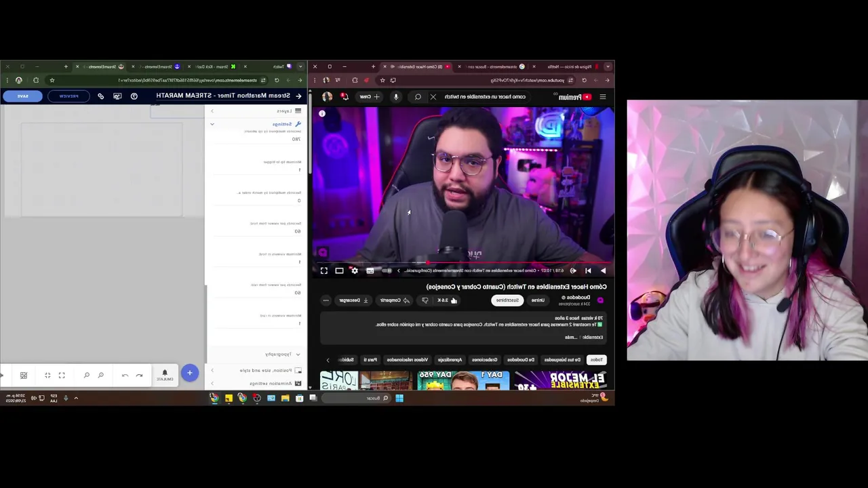Click the monitor icon in the overlay editor header
The height and width of the screenshot is (488, 868).
(x=117, y=96)
